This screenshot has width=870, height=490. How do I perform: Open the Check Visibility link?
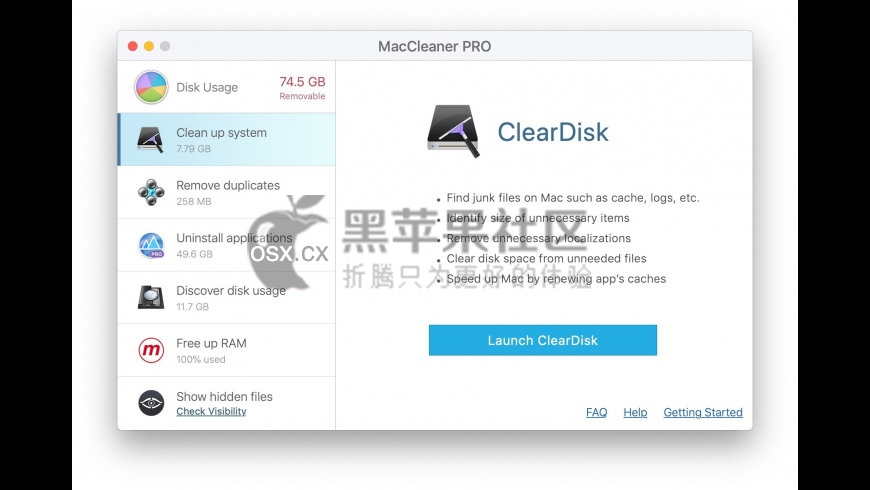pos(211,411)
